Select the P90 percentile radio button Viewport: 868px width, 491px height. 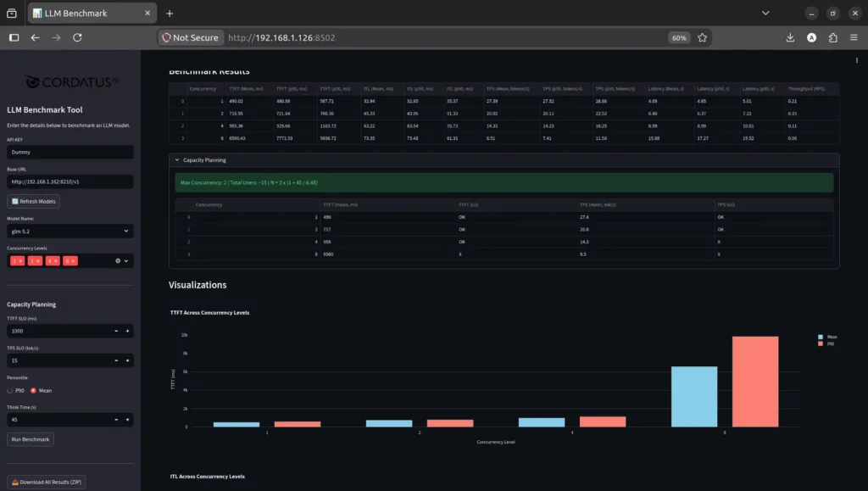(10, 390)
